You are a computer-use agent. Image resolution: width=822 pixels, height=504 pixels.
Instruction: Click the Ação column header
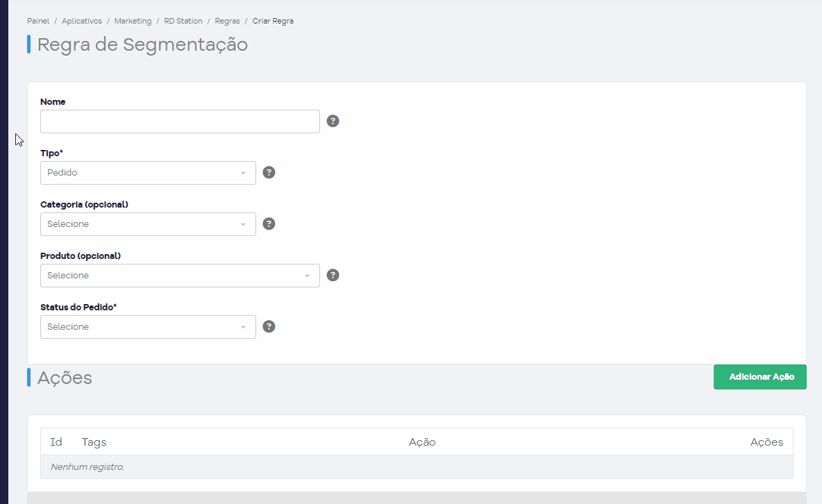(422, 442)
